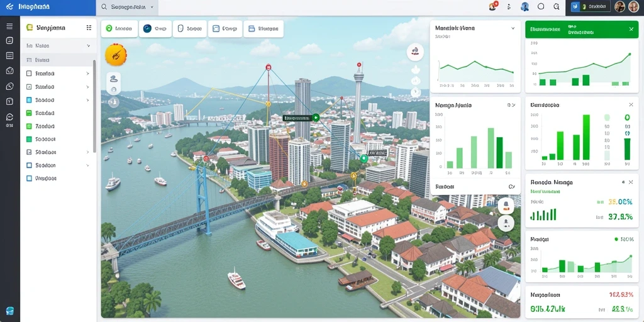Toggle the empty white checkbox in layer list
The width and height of the screenshot is (644, 322).
pos(29,74)
